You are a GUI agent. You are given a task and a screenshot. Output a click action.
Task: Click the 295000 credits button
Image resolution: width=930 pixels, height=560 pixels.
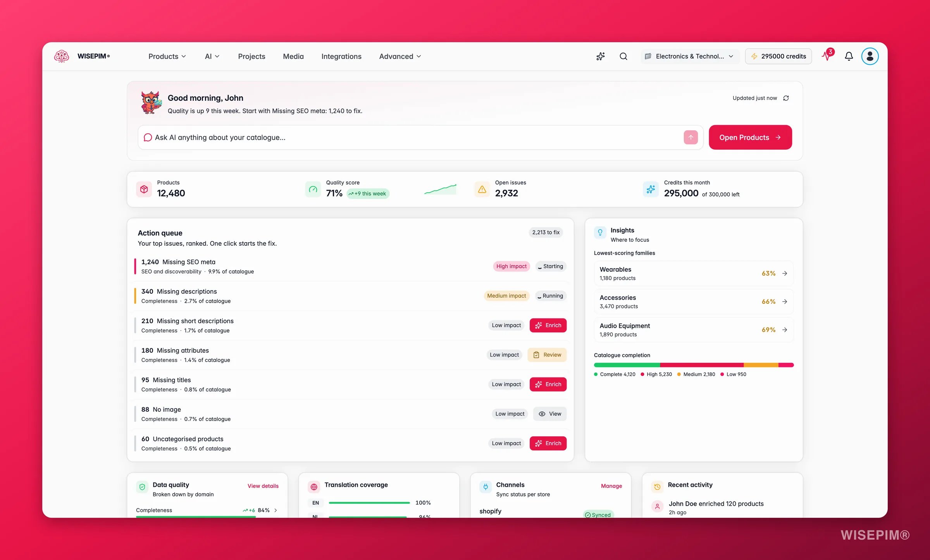coord(778,56)
